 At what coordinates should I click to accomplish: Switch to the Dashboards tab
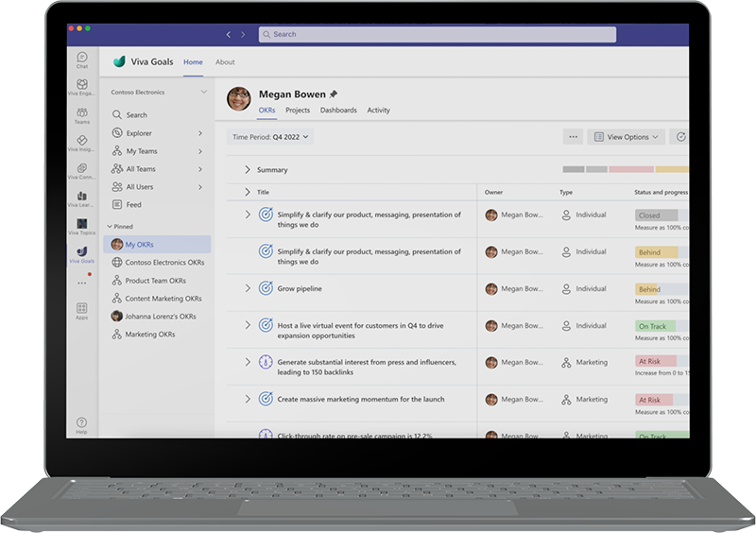pos(338,111)
